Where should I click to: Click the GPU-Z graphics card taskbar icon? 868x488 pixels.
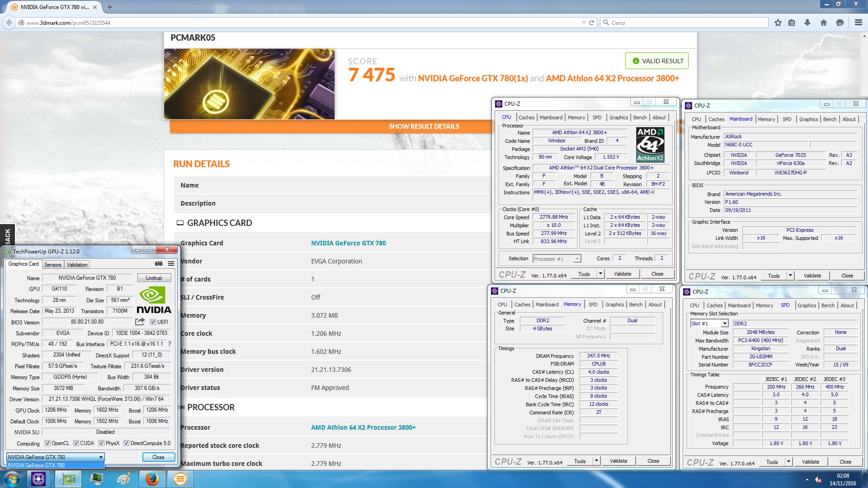click(69, 479)
